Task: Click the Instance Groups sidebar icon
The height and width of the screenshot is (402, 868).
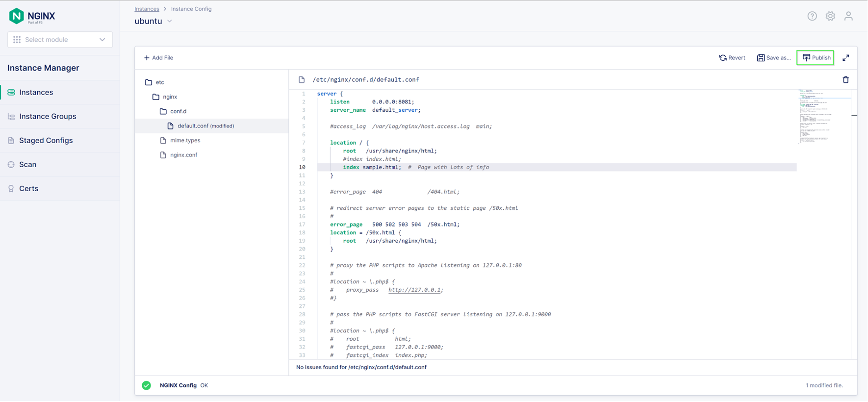Action: (11, 116)
